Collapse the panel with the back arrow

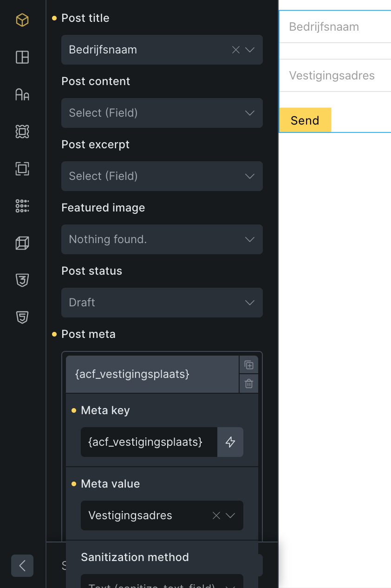[x=22, y=566]
